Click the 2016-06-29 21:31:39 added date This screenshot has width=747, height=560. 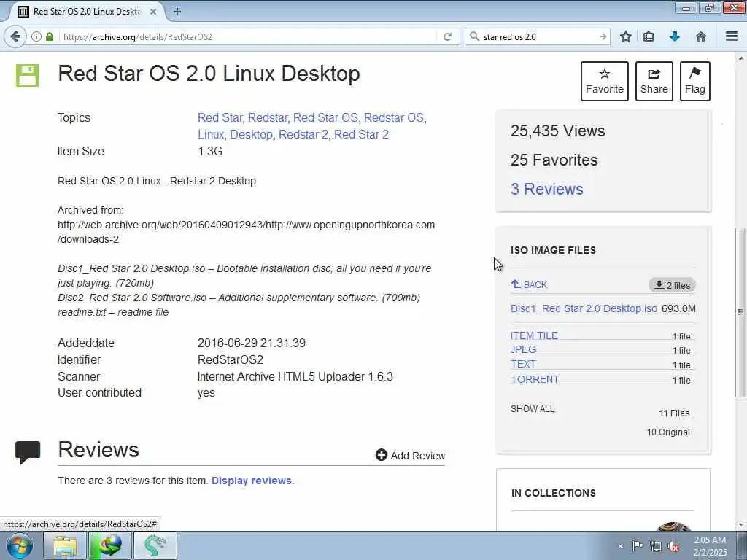(x=252, y=343)
